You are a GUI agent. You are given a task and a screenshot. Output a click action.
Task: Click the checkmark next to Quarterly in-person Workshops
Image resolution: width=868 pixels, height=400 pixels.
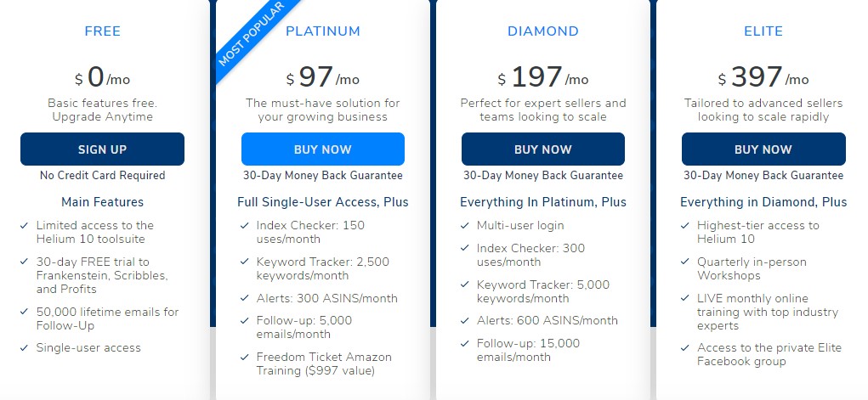tap(685, 262)
